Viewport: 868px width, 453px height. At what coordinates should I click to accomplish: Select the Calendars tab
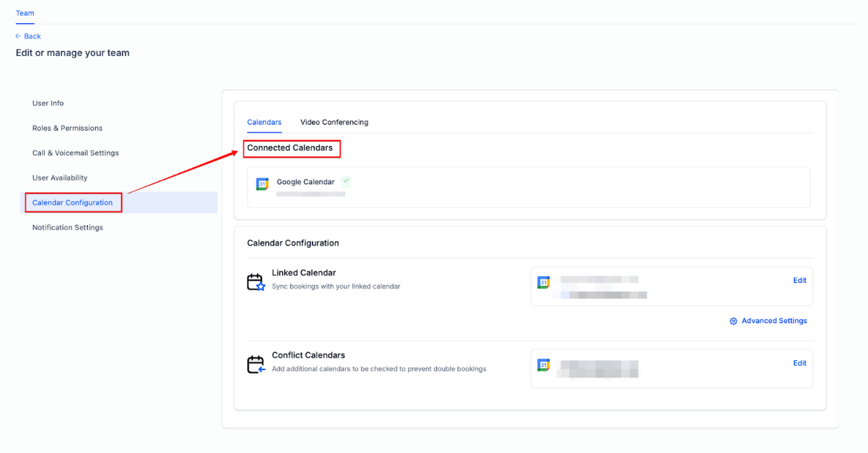(x=264, y=122)
